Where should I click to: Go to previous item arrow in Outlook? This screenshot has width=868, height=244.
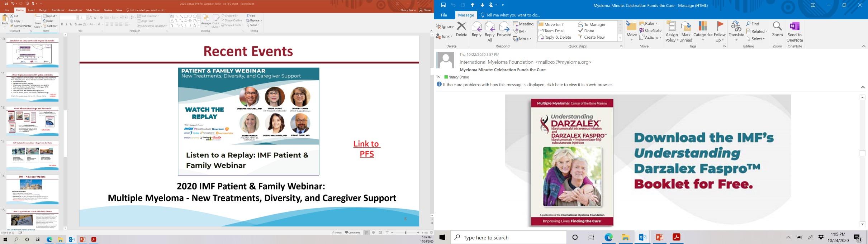[473, 5]
